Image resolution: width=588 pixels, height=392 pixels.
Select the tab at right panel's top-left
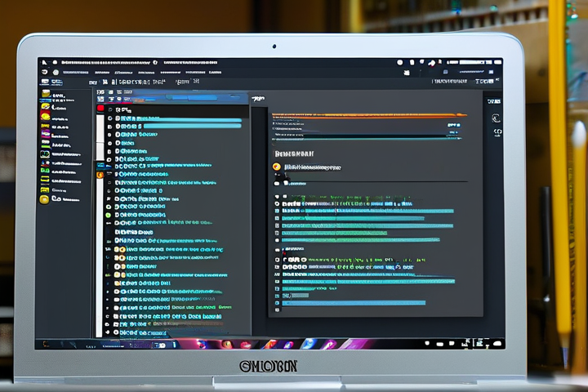(x=259, y=98)
